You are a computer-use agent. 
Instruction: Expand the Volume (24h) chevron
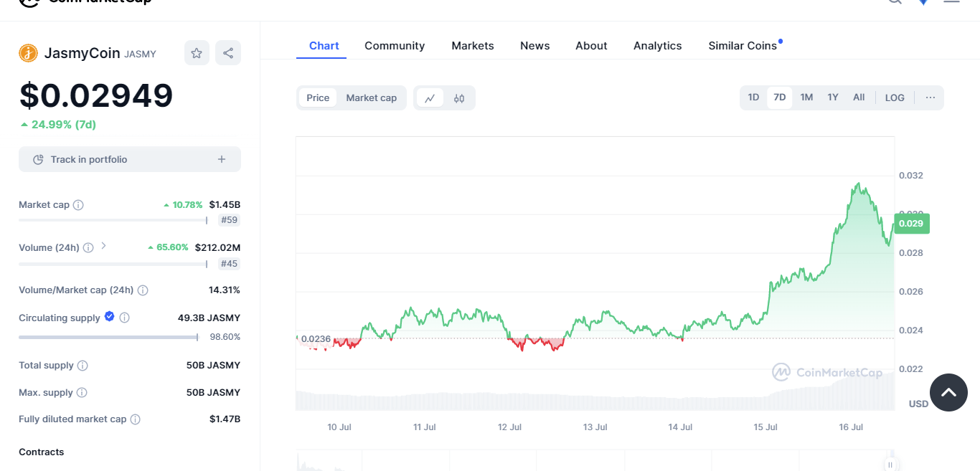103,246
